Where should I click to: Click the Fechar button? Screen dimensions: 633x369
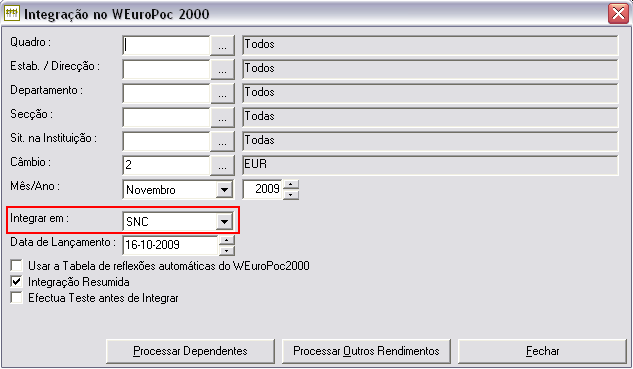pos(542,351)
